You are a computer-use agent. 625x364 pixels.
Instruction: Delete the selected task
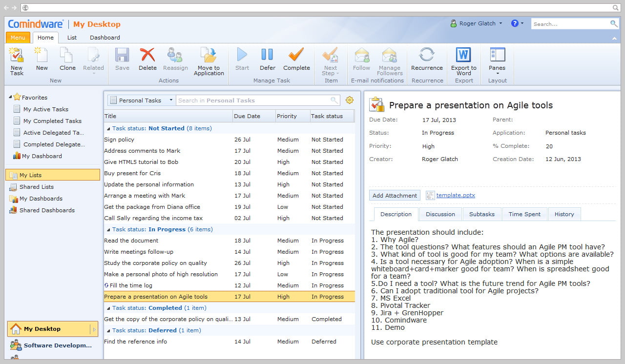coord(147,60)
